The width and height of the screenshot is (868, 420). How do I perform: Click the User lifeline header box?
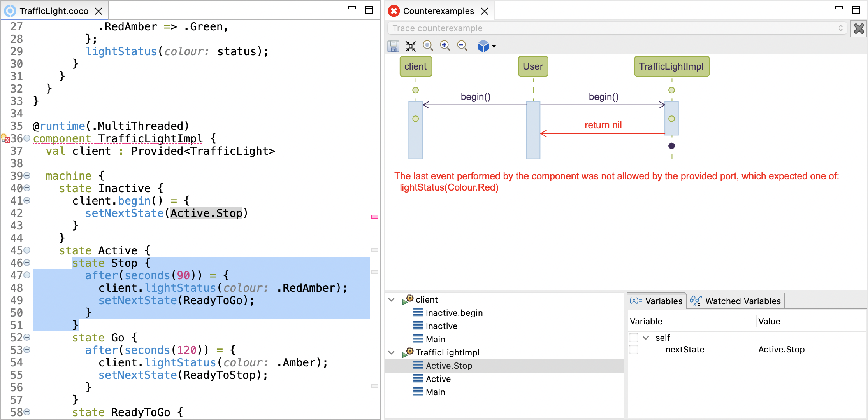(533, 66)
